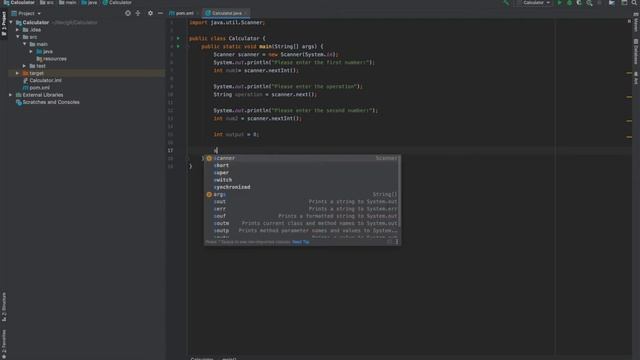This screenshot has height=360, width=640.
Task: Open Project panel settings gear
Action: 150,13
